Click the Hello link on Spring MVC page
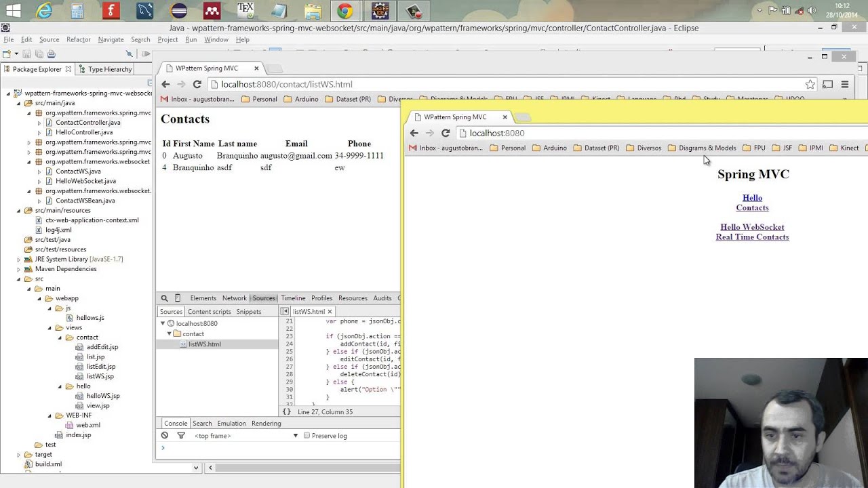The height and width of the screenshot is (488, 868). (x=752, y=198)
